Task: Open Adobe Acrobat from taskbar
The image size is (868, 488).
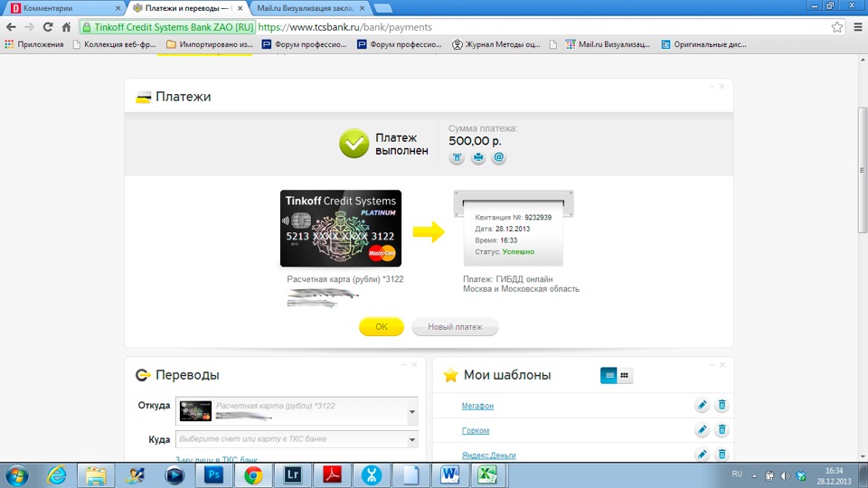Action: tap(332, 475)
